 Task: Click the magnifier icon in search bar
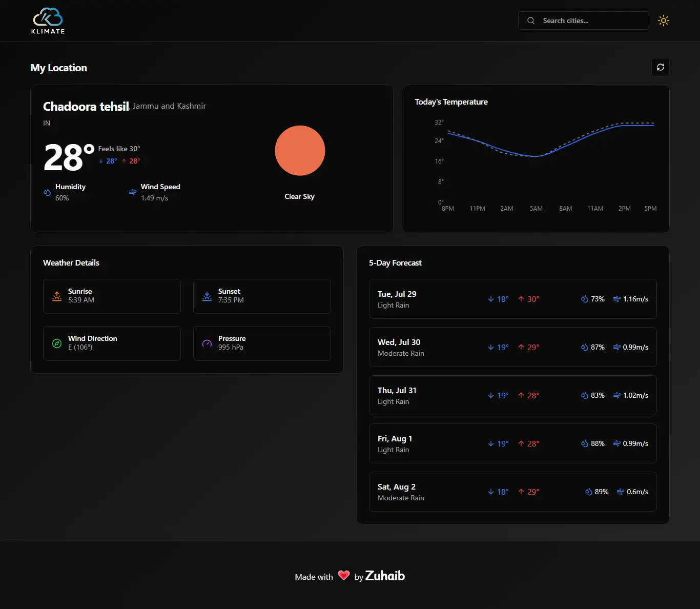click(531, 21)
